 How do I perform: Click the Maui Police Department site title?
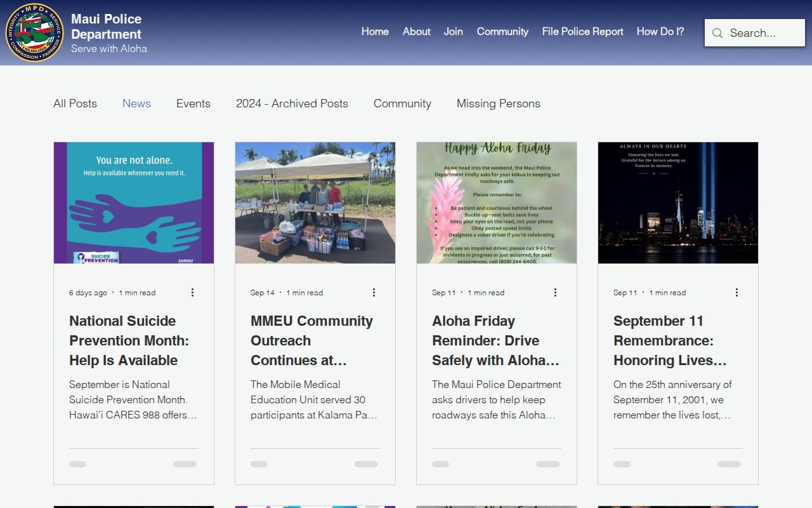click(x=106, y=27)
